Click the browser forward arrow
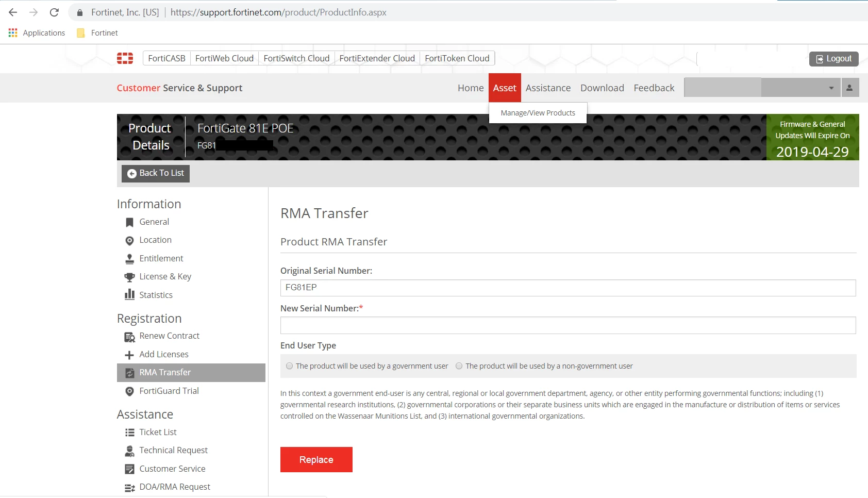The height and width of the screenshot is (498, 868). click(x=34, y=12)
